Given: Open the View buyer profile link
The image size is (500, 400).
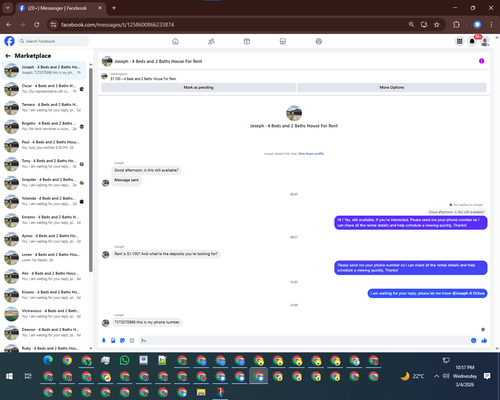Looking at the screenshot, I should 311,154.
